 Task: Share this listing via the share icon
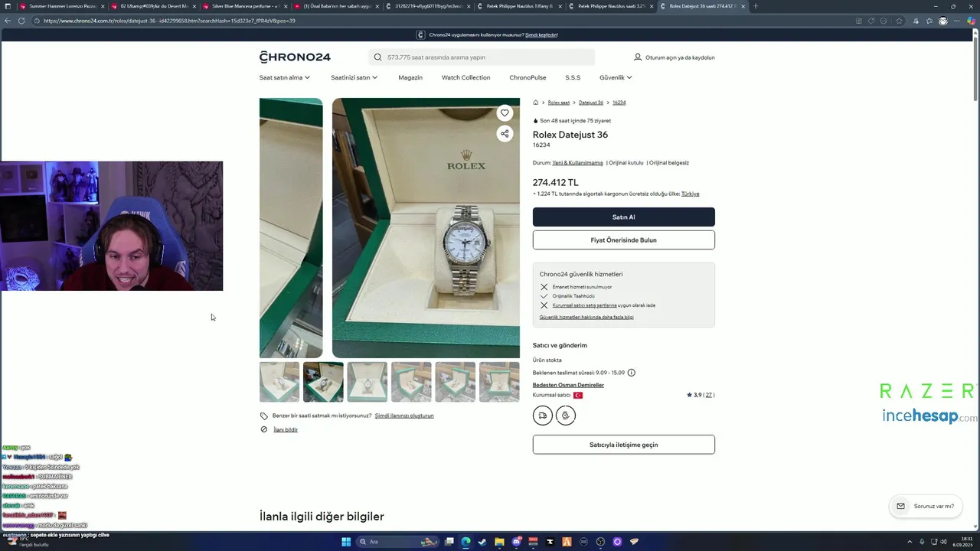click(x=505, y=133)
